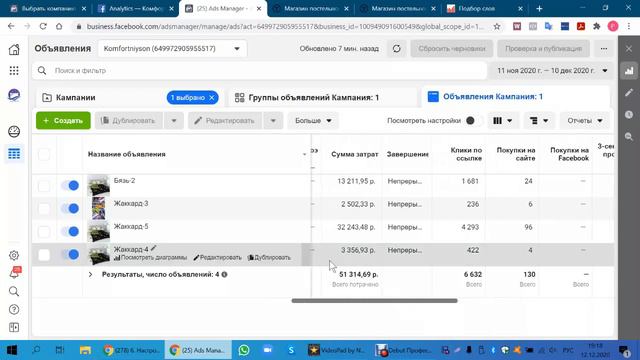This screenshot has height=360, width=640.
Task: Open the Отчеты dropdown
Action: pyautogui.click(x=584, y=121)
